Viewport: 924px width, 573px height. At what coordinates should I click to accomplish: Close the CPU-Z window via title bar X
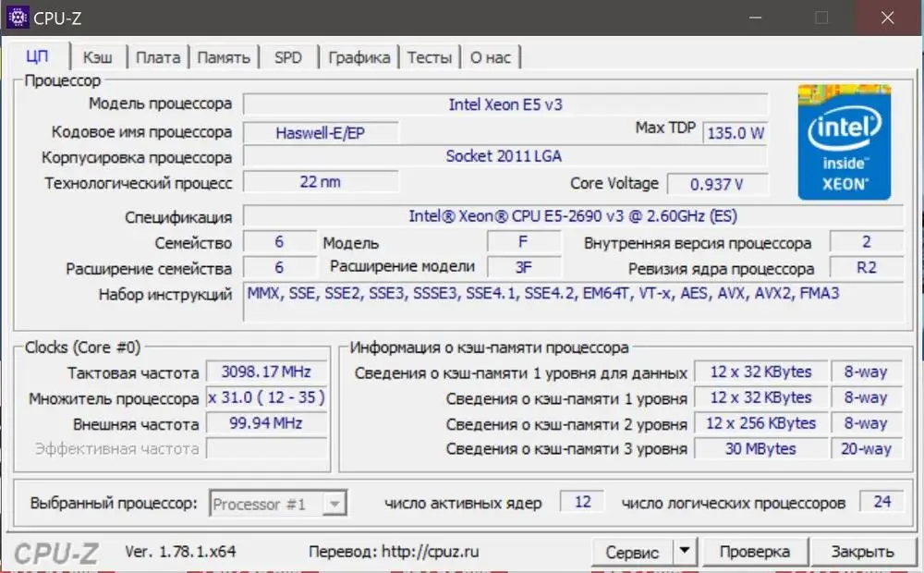pyautogui.click(x=887, y=18)
